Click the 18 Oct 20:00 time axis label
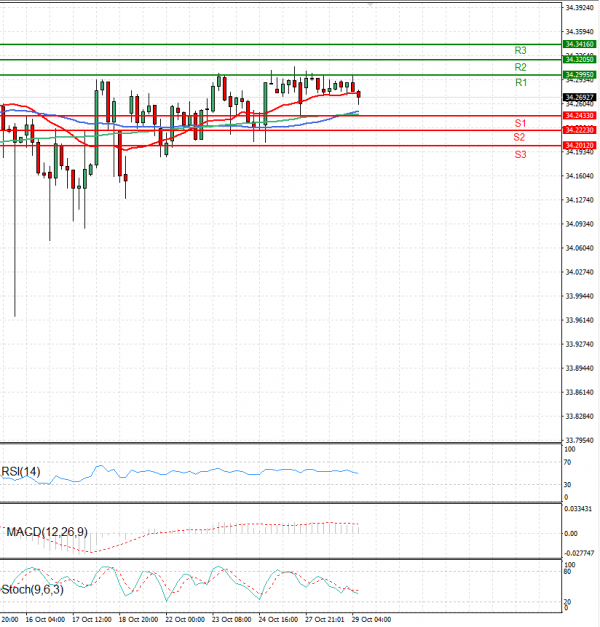 138,619
